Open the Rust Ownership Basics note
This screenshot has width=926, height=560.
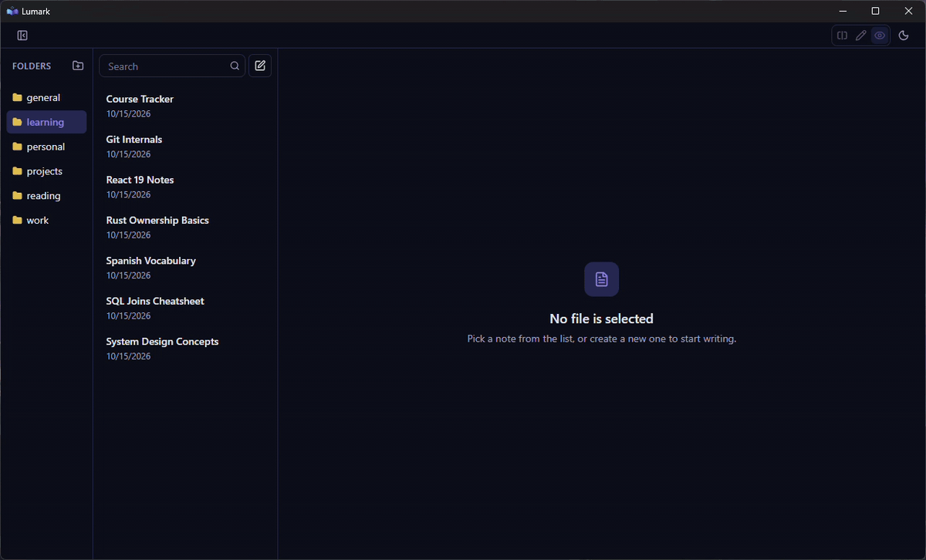point(185,228)
